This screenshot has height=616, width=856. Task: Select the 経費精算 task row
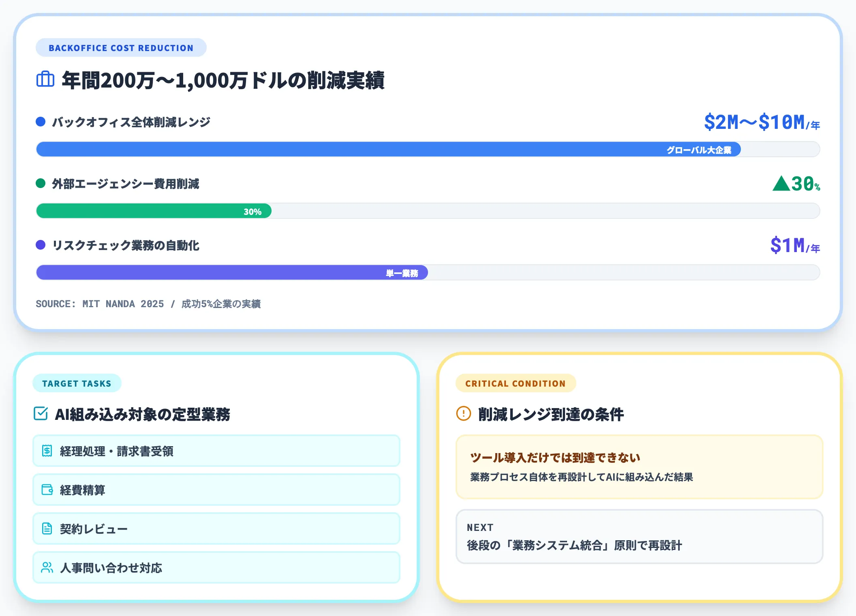[x=216, y=490]
